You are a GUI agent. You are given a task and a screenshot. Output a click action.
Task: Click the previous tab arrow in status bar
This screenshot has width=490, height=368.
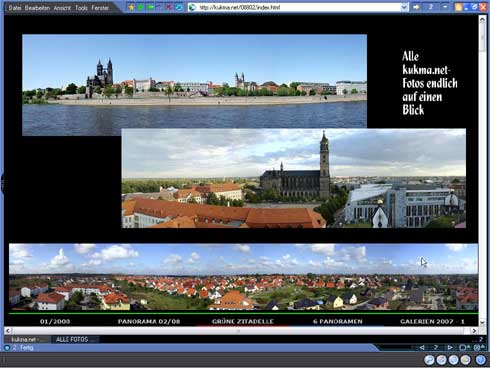coord(422,347)
